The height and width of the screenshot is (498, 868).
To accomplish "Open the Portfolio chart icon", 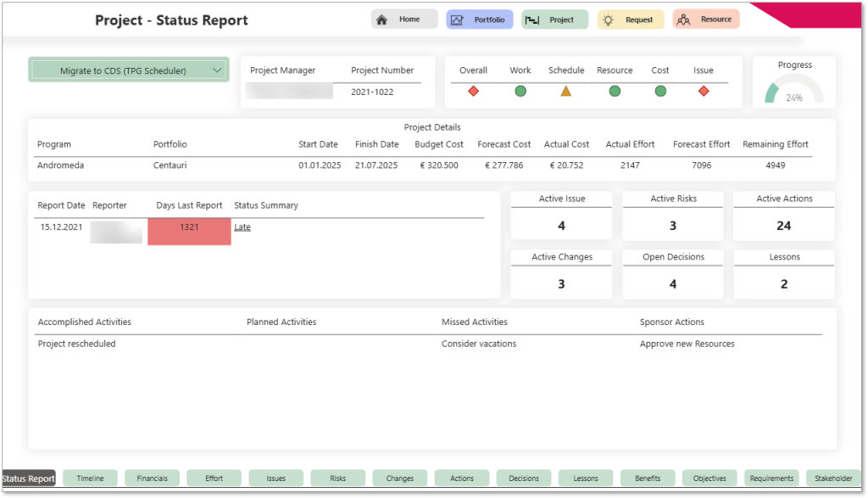I will point(457,19).
